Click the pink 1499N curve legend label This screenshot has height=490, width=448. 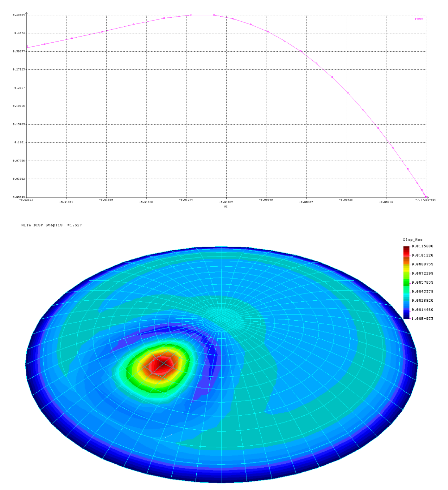[419, 19]
